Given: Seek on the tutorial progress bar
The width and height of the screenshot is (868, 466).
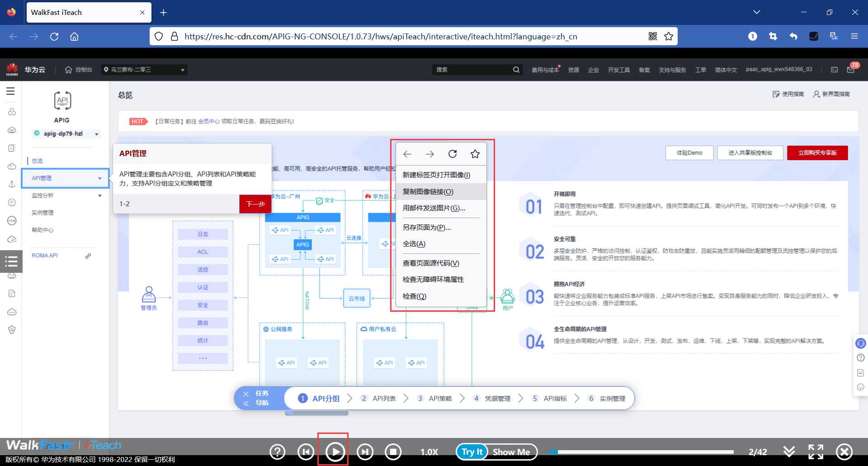Looking at the screenshot, I should [641, 452].
